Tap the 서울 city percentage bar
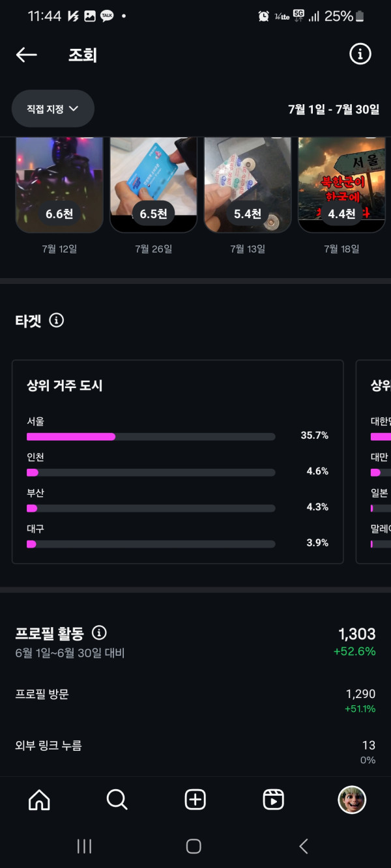Image resolution: width=391 pixels, height=868 pixels. [x=151, y=436]
